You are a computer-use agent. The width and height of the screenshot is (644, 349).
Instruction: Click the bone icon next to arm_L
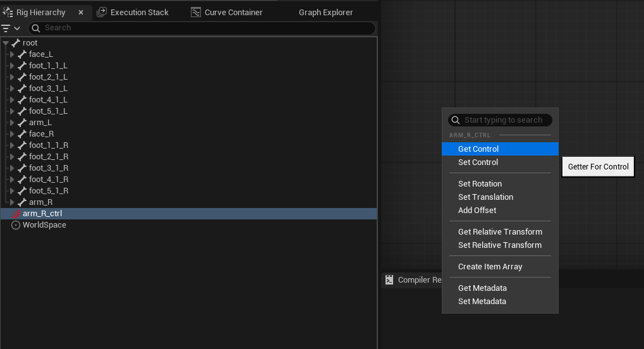[22, 123]
